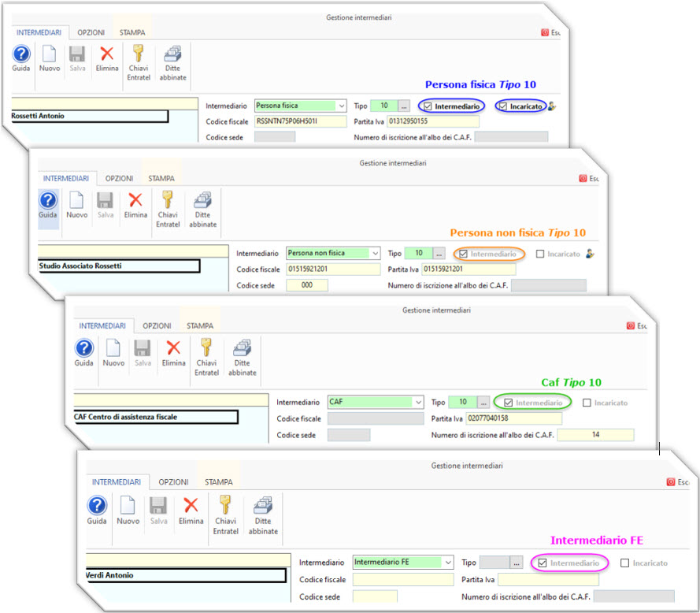Open Tipo lookup button in Persona fisica window
The height and width of the screenshot is (613, 700).
(404, 106)
